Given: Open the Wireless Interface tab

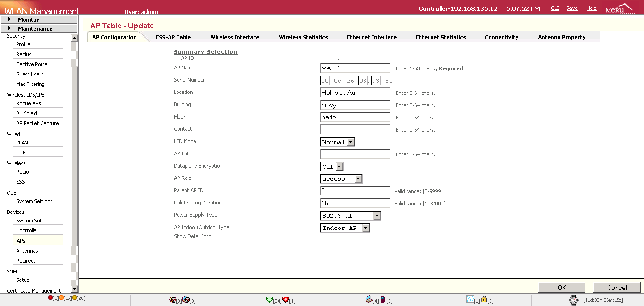Looking at the screenshot, I should coord(235,37).
